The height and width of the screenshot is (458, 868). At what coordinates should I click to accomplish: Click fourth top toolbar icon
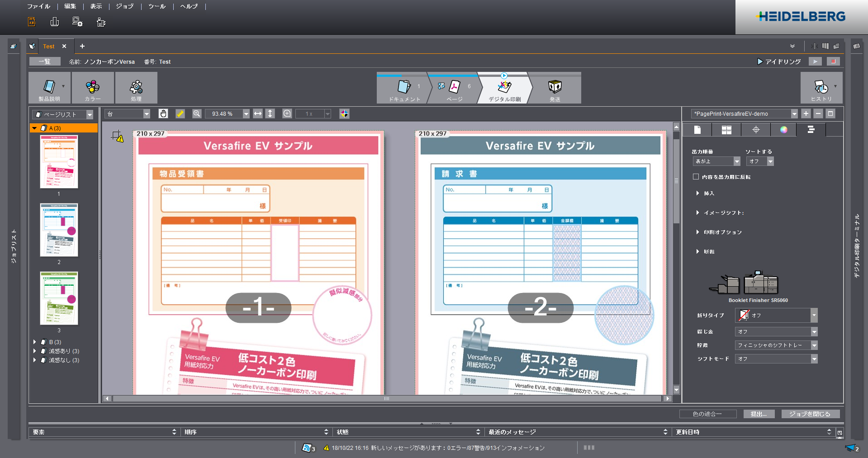101,22
